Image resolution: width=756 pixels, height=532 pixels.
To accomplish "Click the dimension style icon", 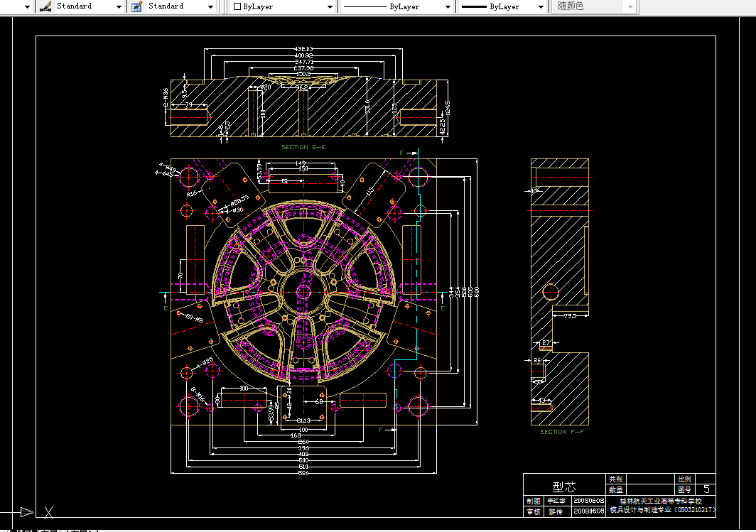I will tap(45, 6).
